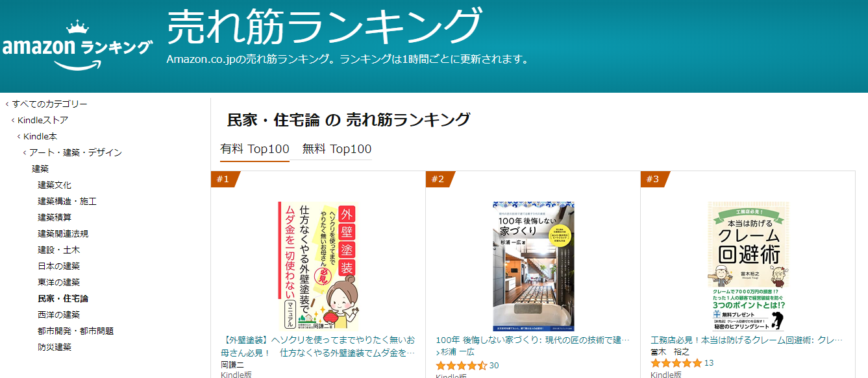Open the 外壁塗装 book cover

click(318, 266)
